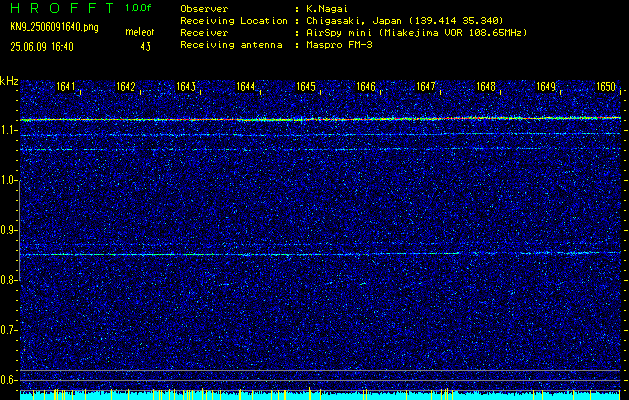Image resolution: width=629 pixels, height=400 pixels.
Task: Click the meteor count label
Action: pos(140,32)
